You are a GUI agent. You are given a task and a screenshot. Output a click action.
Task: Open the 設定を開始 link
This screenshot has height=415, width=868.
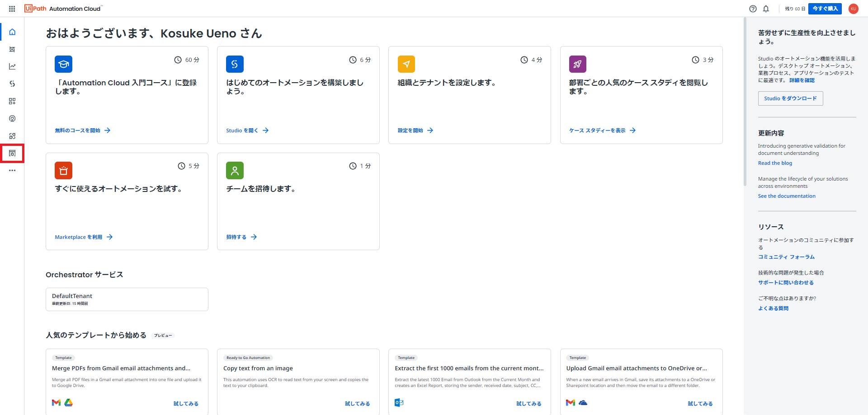pyautogui.click(x=410, y=131)
